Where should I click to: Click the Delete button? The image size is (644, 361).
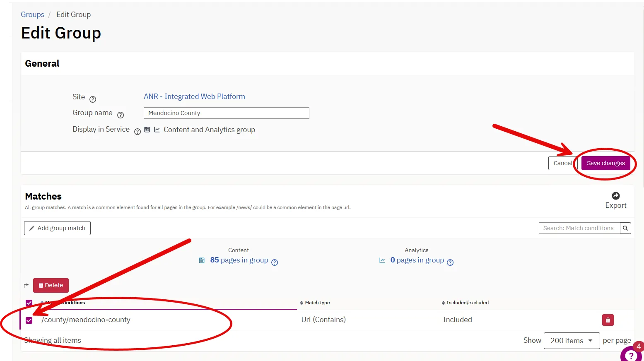(x=51, y=285)
